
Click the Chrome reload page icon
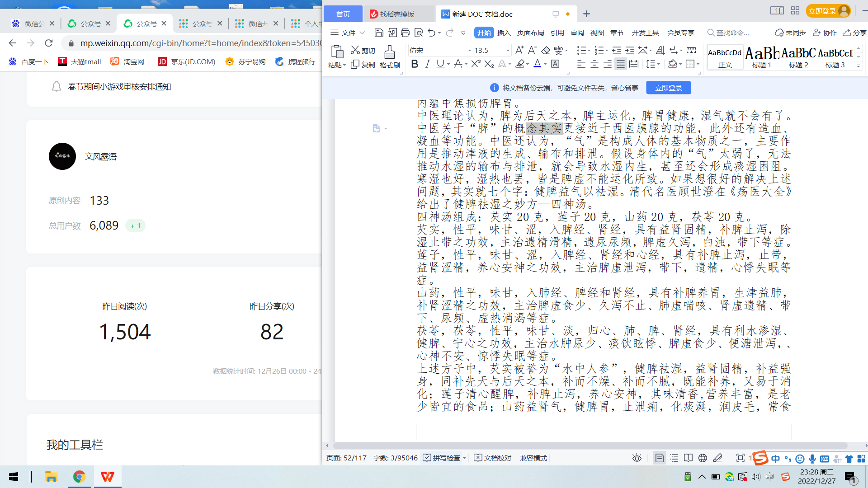pos(49,43)
